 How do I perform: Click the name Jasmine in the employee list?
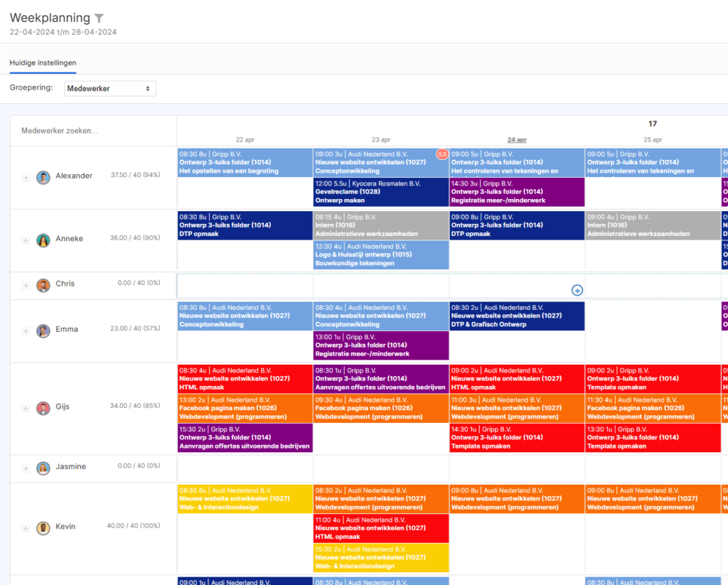point(70,466)
